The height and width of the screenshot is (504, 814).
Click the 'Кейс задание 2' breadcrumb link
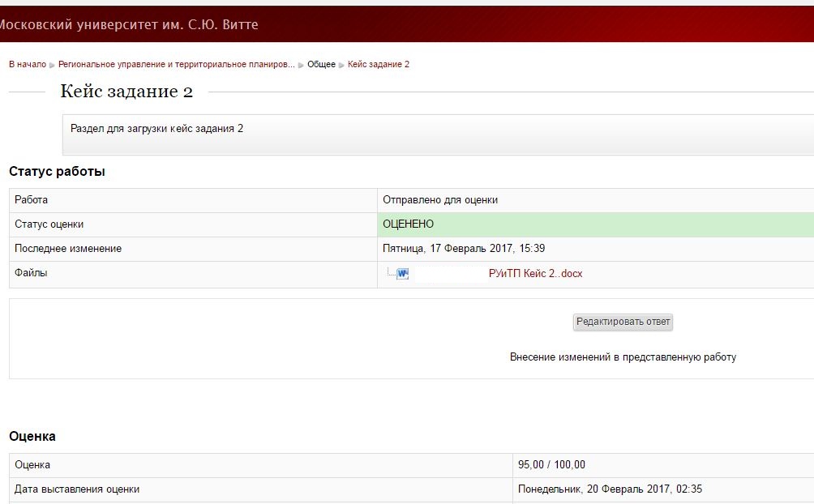point(379,64)
